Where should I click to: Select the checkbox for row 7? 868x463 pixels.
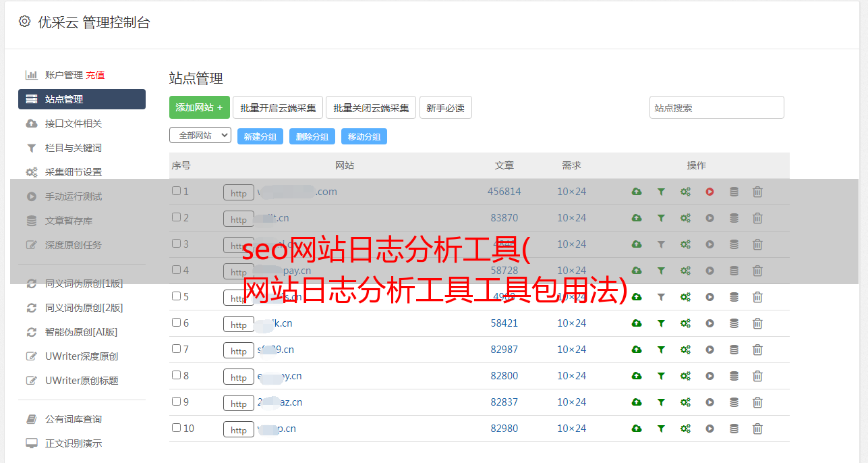[176, 349]
